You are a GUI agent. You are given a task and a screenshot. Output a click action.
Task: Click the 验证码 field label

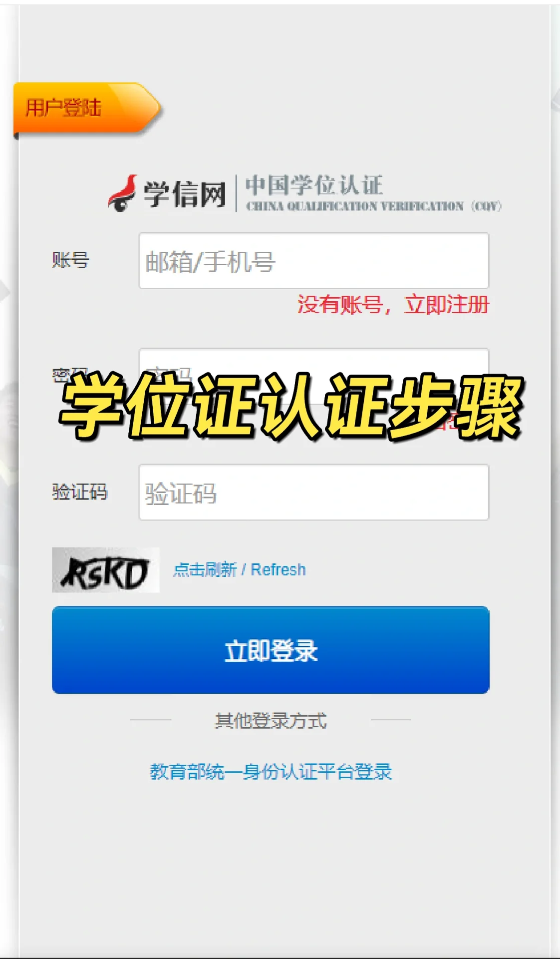click(x=80, y=492)
